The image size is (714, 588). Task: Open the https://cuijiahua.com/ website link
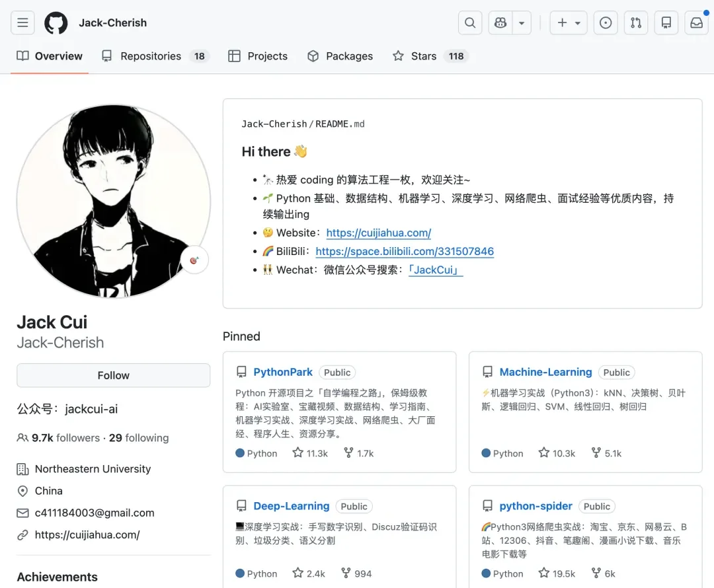coord(87,534)
